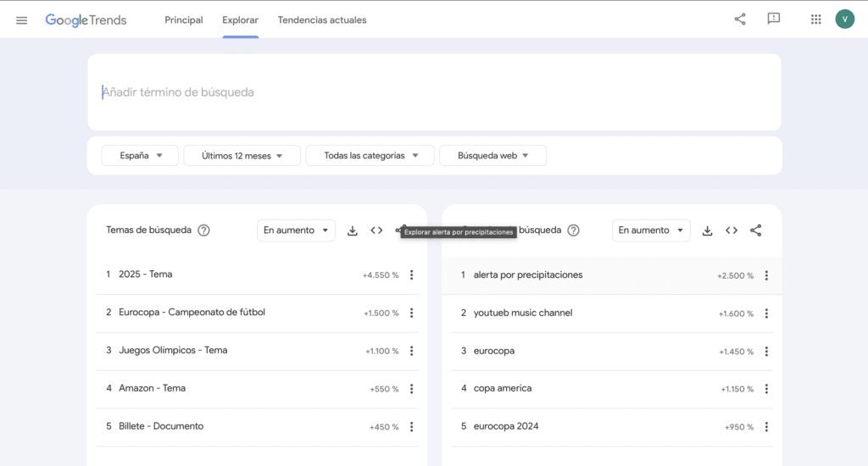This screenshot has height=466, width=868.
Task: Get embed code for Temas de búsqueda
Action: [x=376, y=230]
